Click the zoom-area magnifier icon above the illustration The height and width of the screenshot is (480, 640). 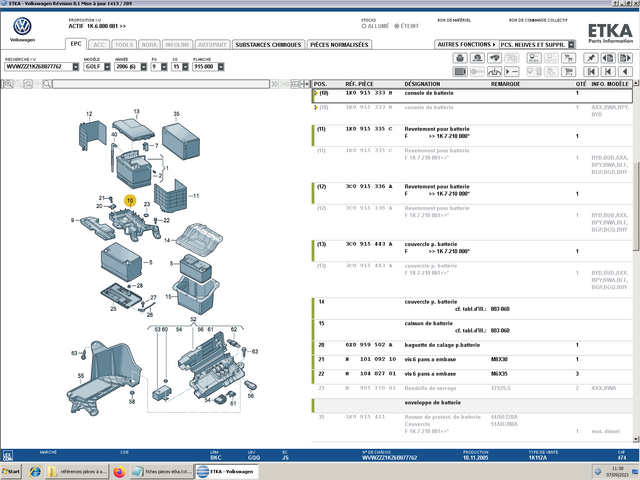28,84
